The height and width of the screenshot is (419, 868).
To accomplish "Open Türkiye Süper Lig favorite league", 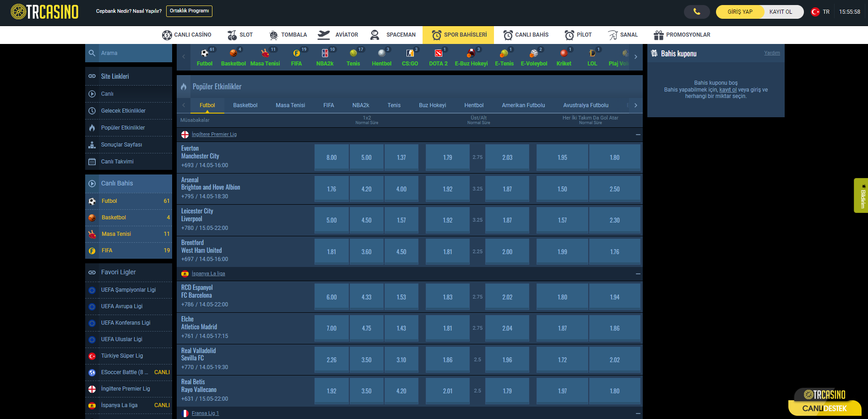I will click(129, 356).
